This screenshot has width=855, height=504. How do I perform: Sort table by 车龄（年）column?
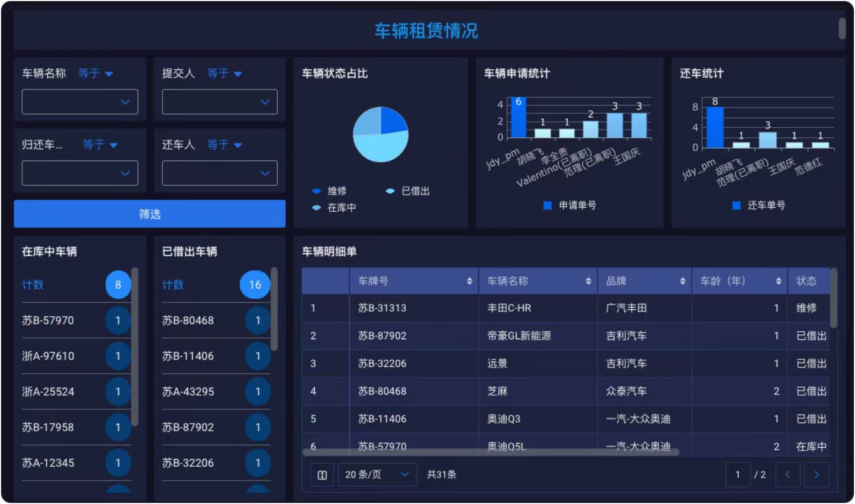[x=779, y=281]
